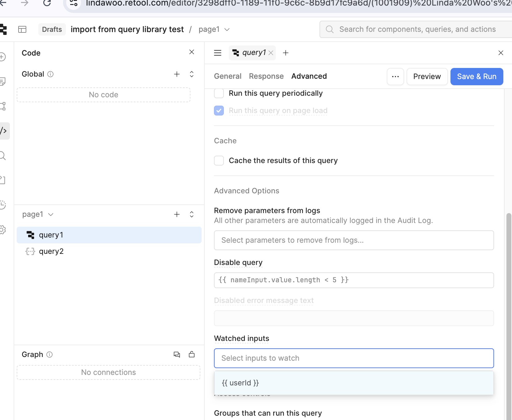Click the Disable query expression field
Screen dimensions: 512x420
click(354, 280)
